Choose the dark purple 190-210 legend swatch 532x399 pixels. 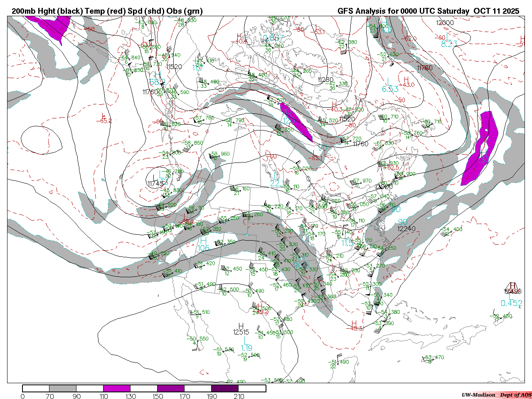tap(225, 388)
